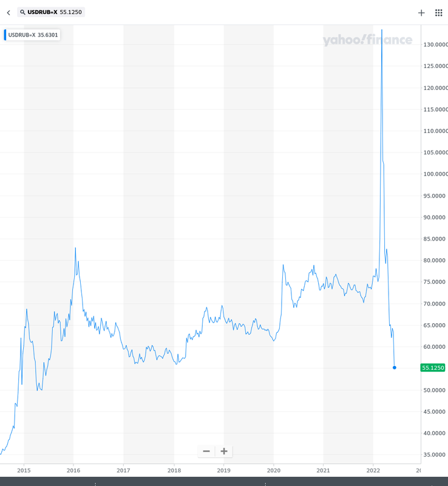This screenshot has width=448, height=486.
Task: Click the 2015 x-axis label
Action: pyautogui.click(x=24, y=470)
